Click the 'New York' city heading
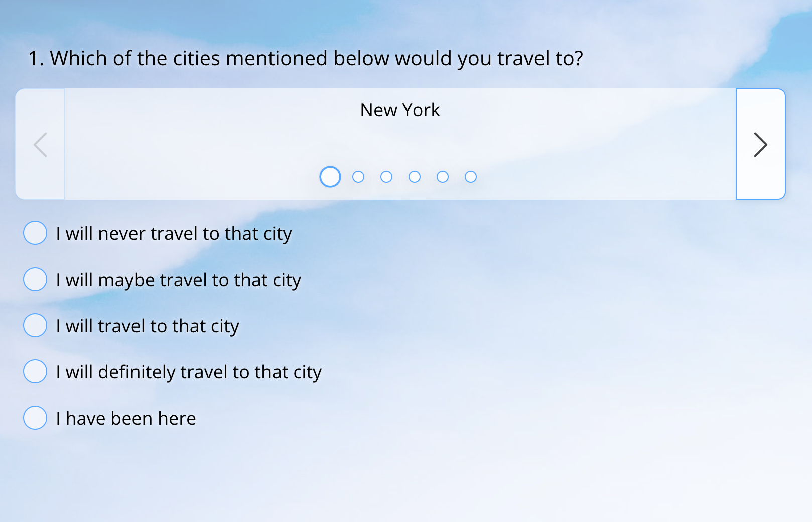812x522 pixels. (400, 110)
